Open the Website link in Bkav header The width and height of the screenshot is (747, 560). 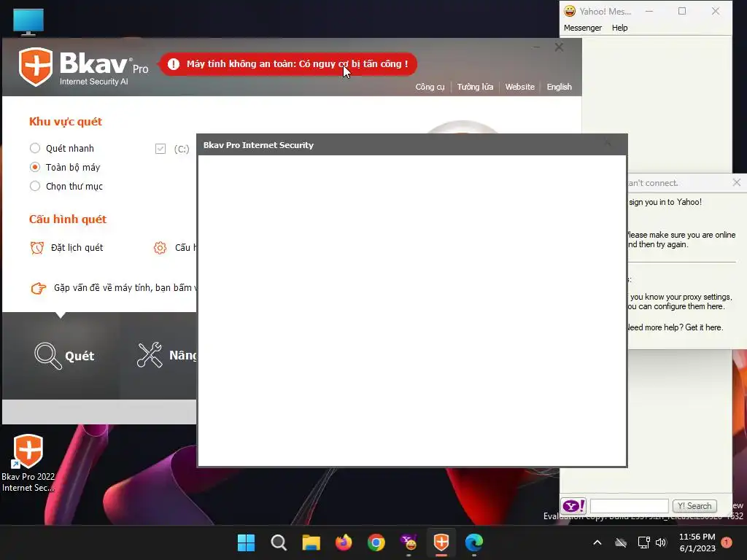519,87
